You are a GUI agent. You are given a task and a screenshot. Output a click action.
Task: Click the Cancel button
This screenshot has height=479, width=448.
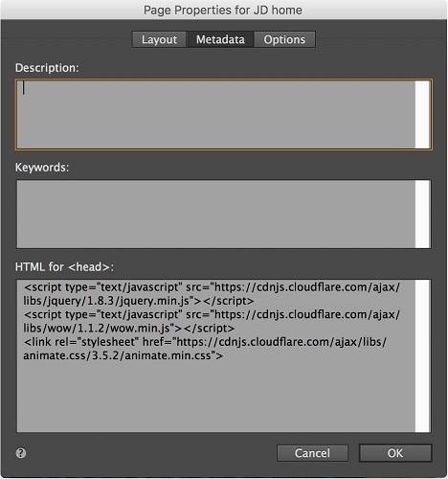click(312, 453)
